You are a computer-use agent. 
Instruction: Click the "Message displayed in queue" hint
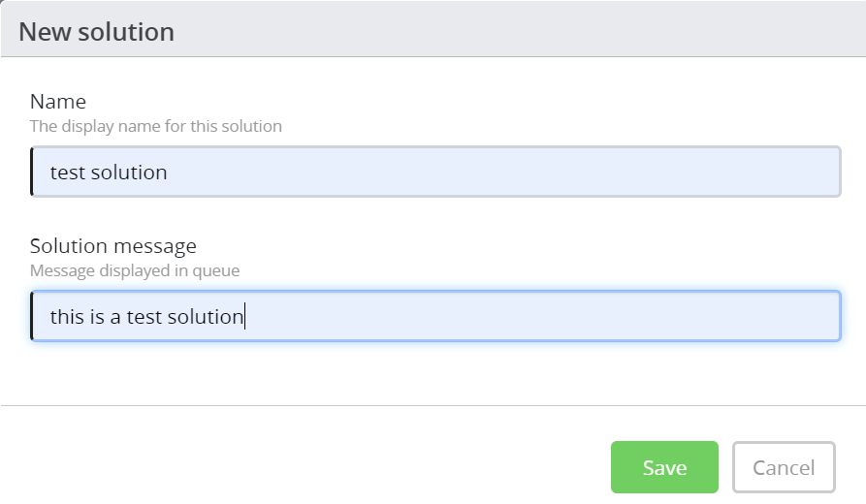point(135,270)
